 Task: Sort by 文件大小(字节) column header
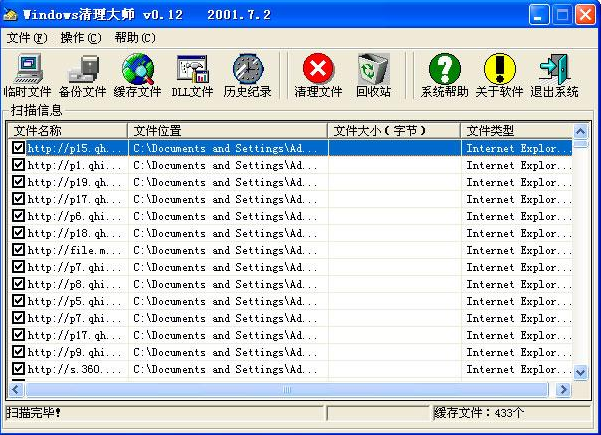[x=394, y=131]
